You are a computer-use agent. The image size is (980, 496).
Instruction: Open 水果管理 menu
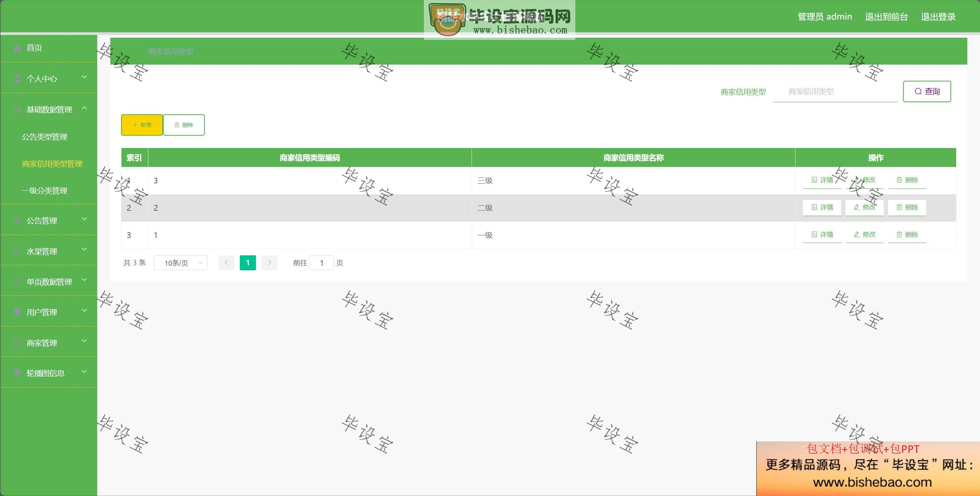coord(48,251)
